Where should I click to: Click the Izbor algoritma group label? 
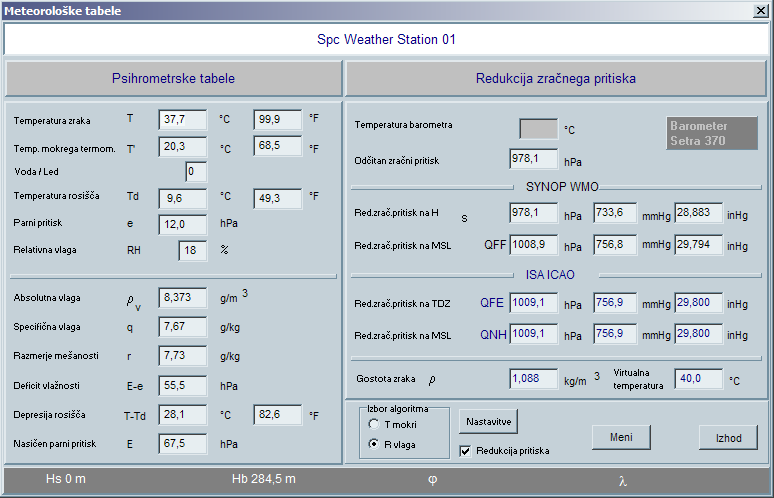(397, 409)
